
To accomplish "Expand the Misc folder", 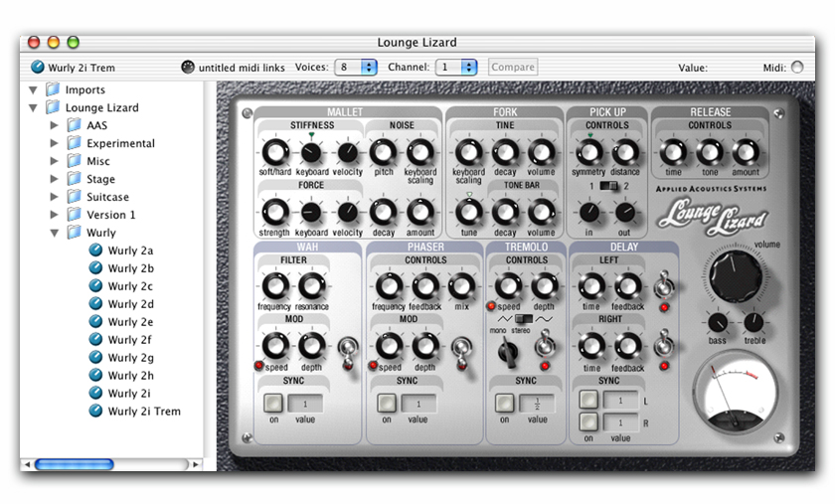I will coord(54,161).
